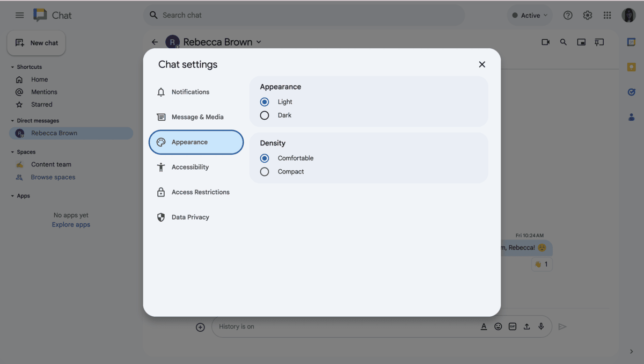Select the Dark appearance option

tap(264, 115)
